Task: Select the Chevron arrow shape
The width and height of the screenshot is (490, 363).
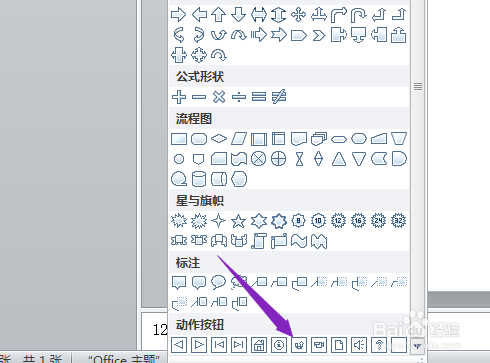Action: tap(319, 35)
